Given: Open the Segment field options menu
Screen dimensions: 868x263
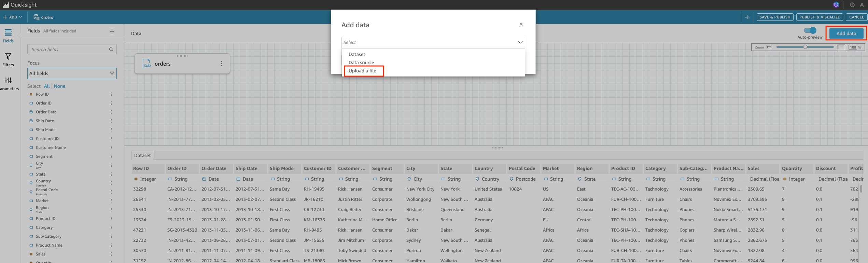Looking at the screenshot, I should 111,156.
